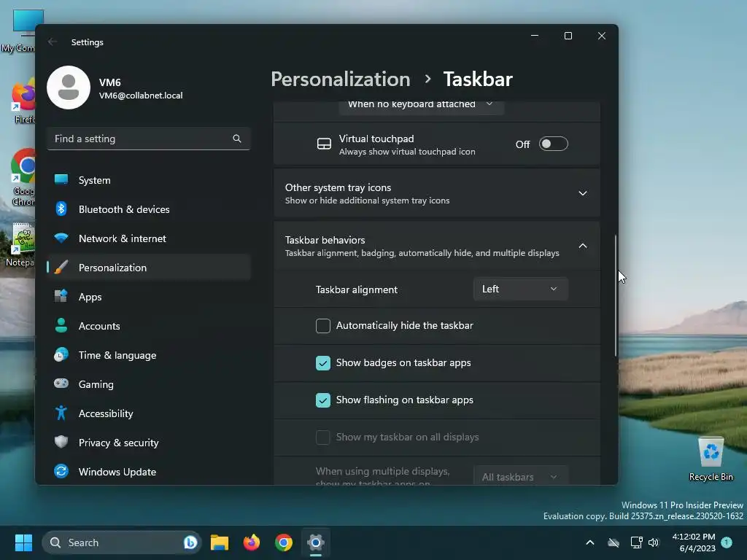Open the When no keyboard attached dropdown
The width and height of the screenshot is (747, 560).
pos(421,108)
